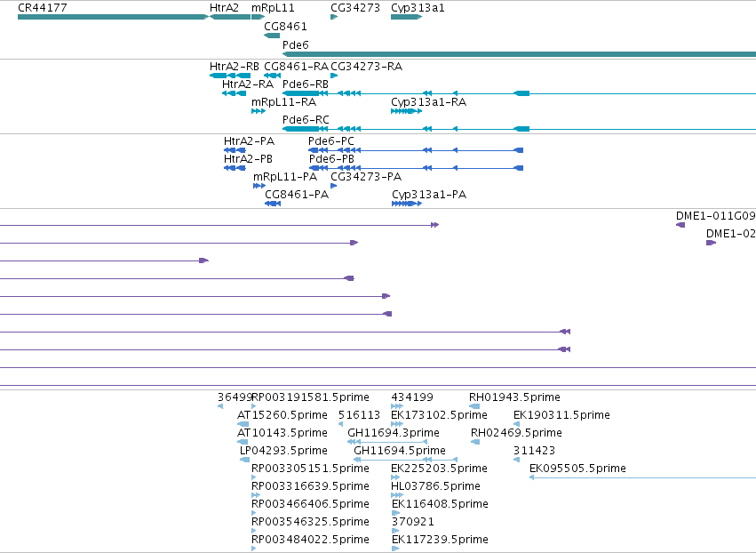
Task: Select the 434199 EST label
Action: tap(412, 397)
